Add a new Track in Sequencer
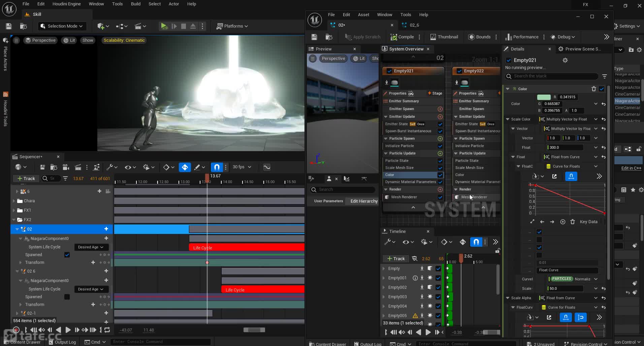Image resolution: width=644 pixels, height=346 pixels. pos(26,179)
